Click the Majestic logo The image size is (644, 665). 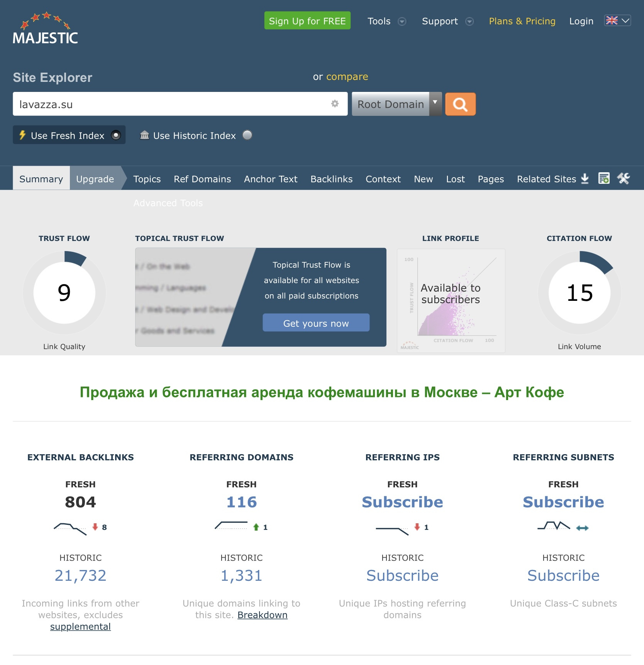tap(45, 28)
